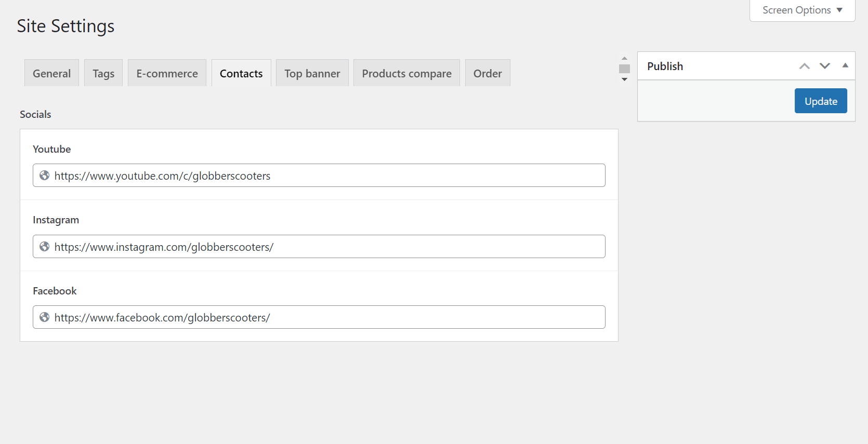Click the globe icon in Facebook field
This screenshot has height=444, width=868.
45,317
